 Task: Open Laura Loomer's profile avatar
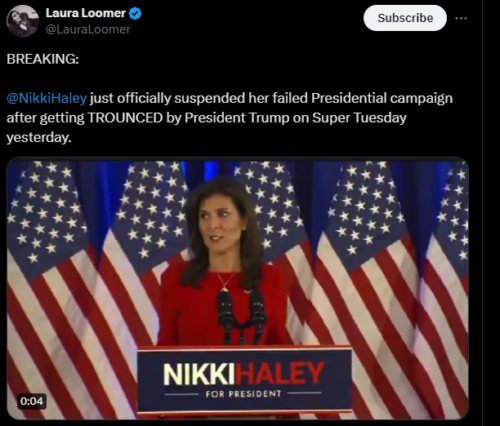[22, 21]
